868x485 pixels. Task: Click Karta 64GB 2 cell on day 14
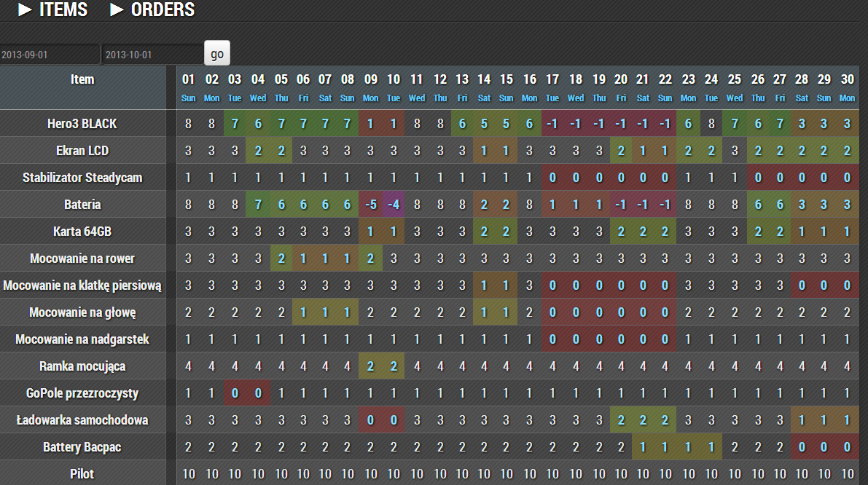[484, 231]
